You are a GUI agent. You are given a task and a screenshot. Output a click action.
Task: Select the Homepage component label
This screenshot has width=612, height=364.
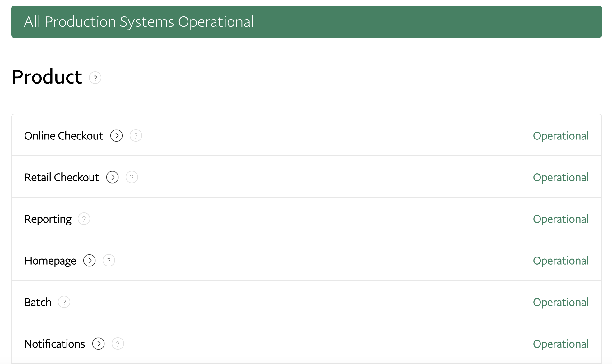(50, 261)
